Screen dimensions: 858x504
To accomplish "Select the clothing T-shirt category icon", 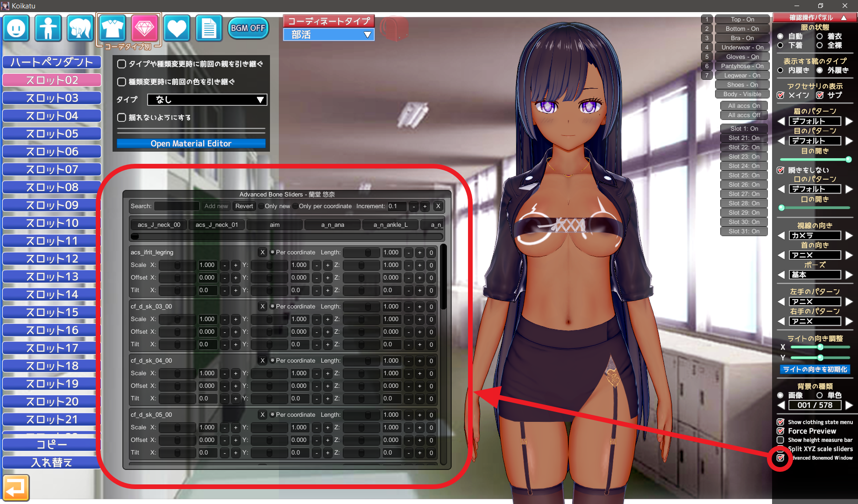I will (x=113, y=28).
